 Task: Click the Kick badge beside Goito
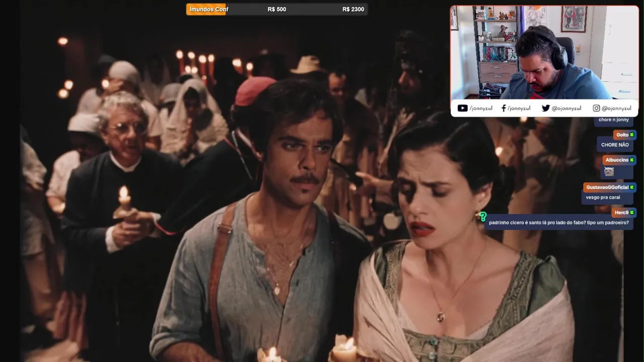632,135
